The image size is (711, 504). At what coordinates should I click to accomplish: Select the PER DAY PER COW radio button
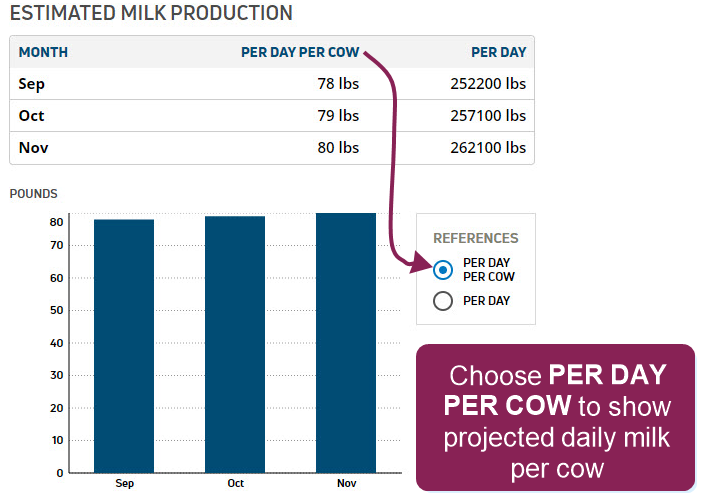pyautogui.click(x=443, y=270)
